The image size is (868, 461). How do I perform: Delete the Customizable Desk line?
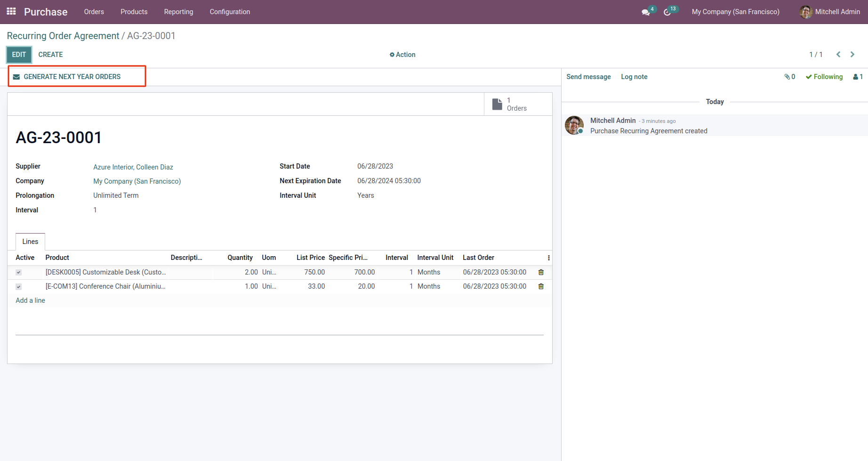(x=541, y=272)
